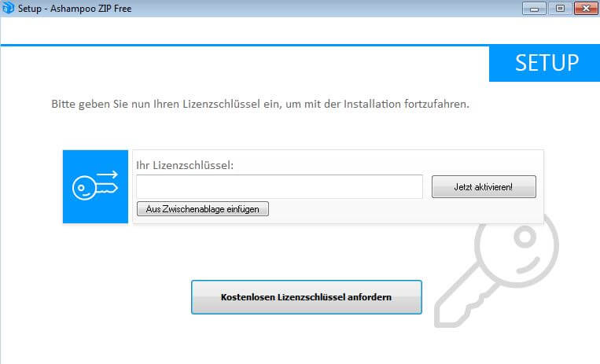The image size is (600, 364).
Task: Click the license key input field
Action: (x=279, y=187)
